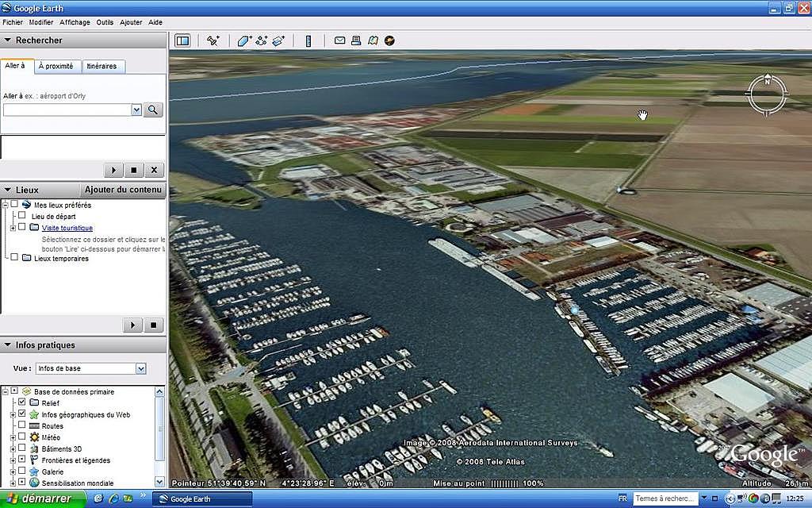Expand the Météo layer group
Image resolution: width=812 pixels, height=508 pixels.
point(13,437)
